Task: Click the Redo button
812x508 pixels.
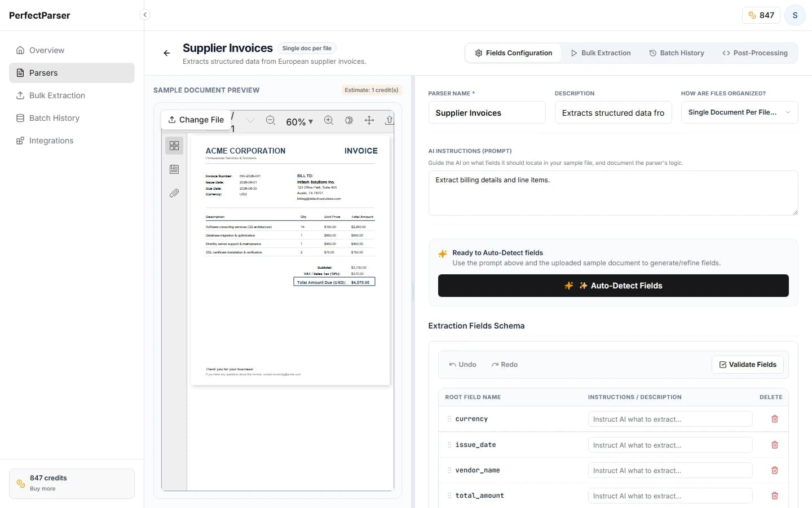Action: coord(504,365)
